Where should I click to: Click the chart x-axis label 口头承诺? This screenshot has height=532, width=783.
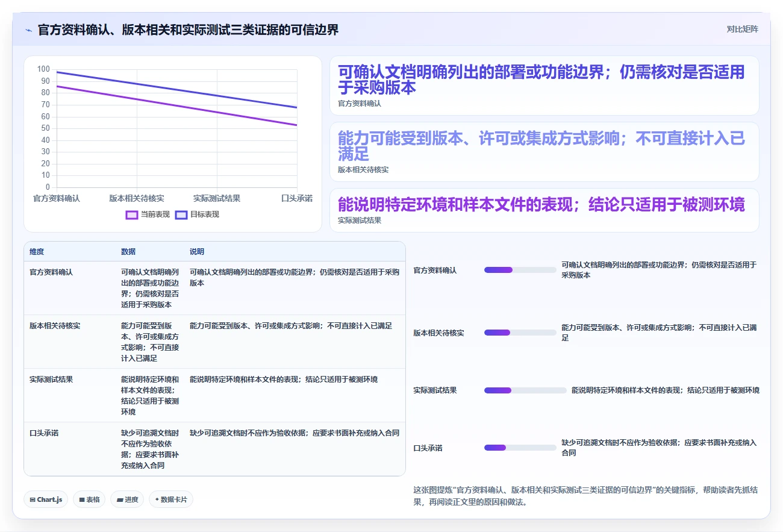(x=297, y=198)
